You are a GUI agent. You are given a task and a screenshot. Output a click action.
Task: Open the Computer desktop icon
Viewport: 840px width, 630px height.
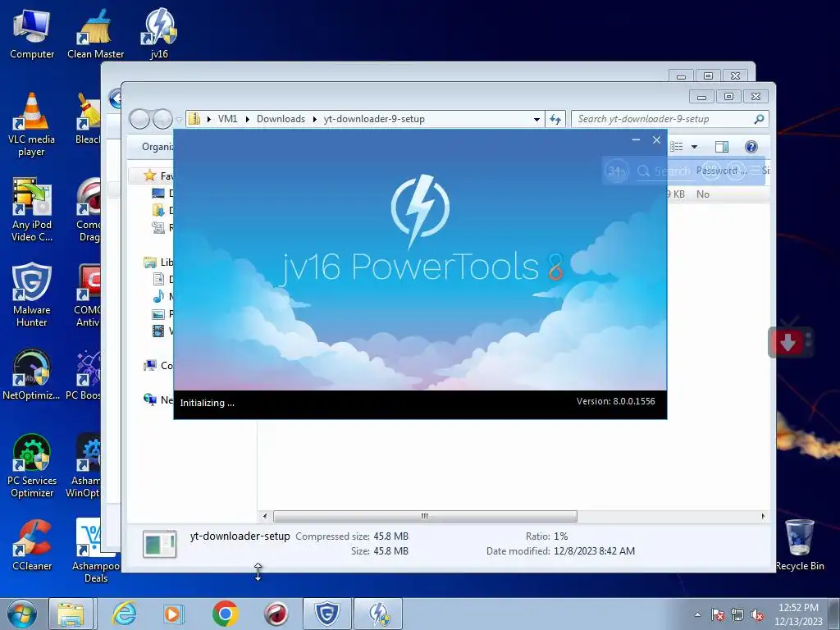pyautogui.click(x=32, y=33)
